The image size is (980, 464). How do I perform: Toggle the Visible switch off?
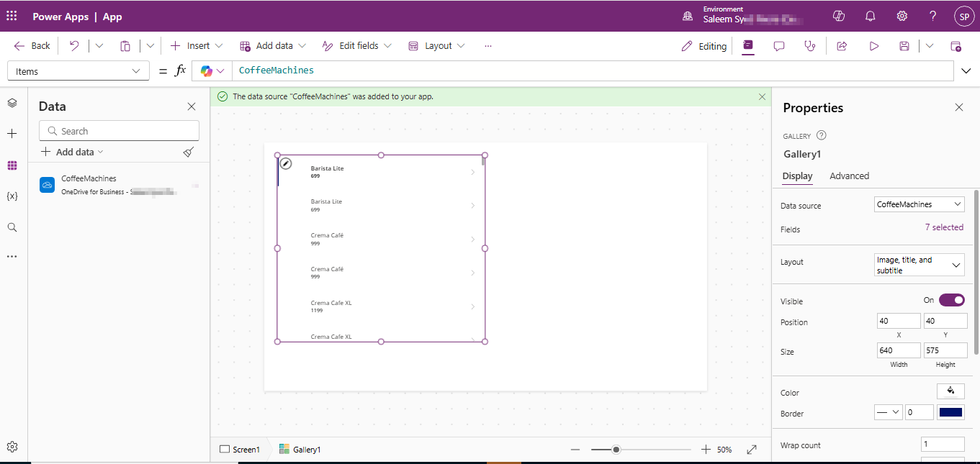952,300
